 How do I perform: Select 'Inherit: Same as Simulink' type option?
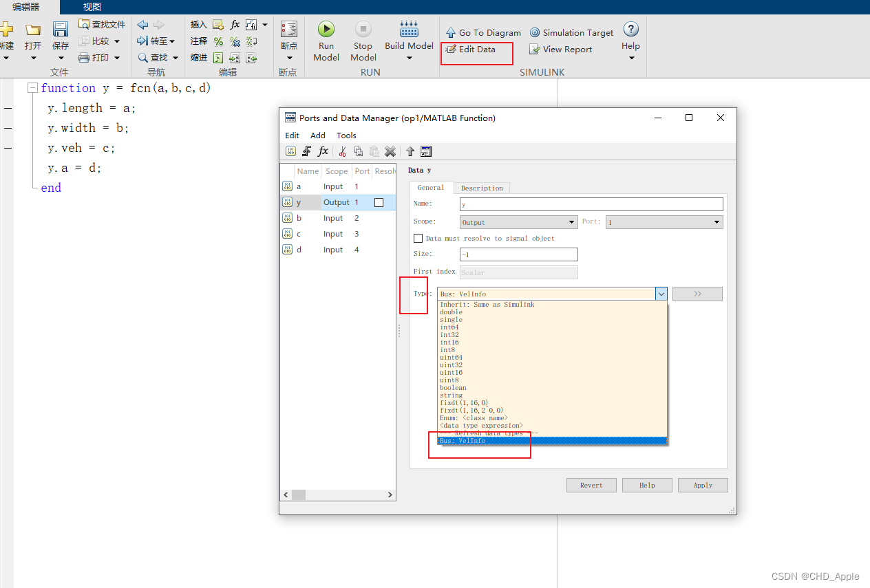point(553,305)
